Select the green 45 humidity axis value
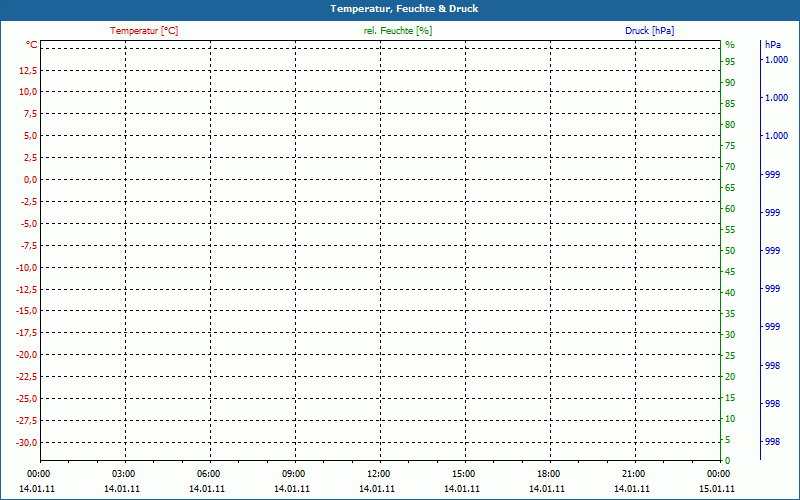Screen dimensions: 800x500 point(730,272)
